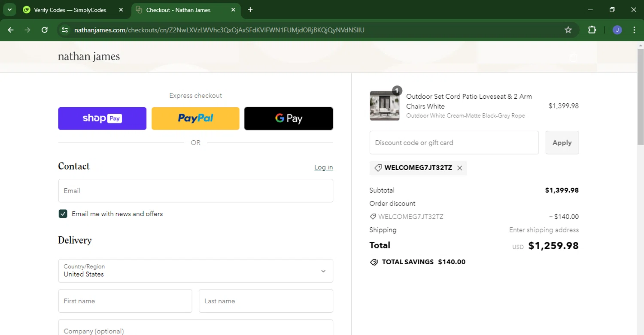The height and width of the screenshot is (335, 644).
Task: Apply the discount code
Action: pos(562,142)
